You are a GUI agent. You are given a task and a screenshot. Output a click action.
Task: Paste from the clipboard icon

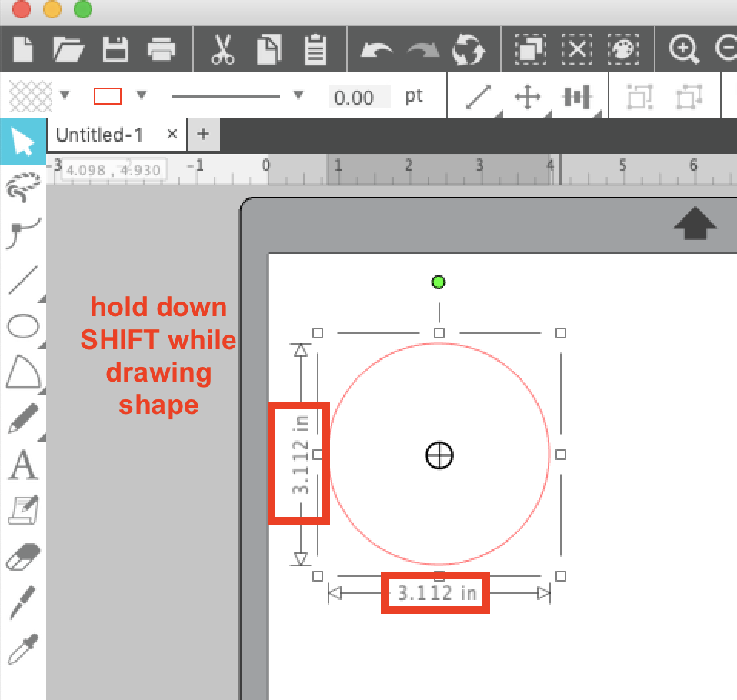pyautogui.click(x=315, y=49)
